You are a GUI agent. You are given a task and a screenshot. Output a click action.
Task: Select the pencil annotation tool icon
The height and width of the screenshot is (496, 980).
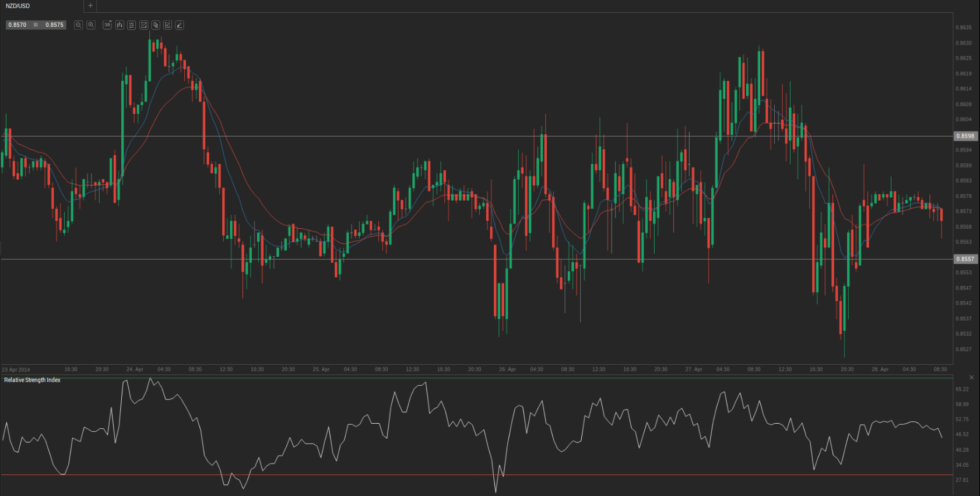(x=180, y=25)
